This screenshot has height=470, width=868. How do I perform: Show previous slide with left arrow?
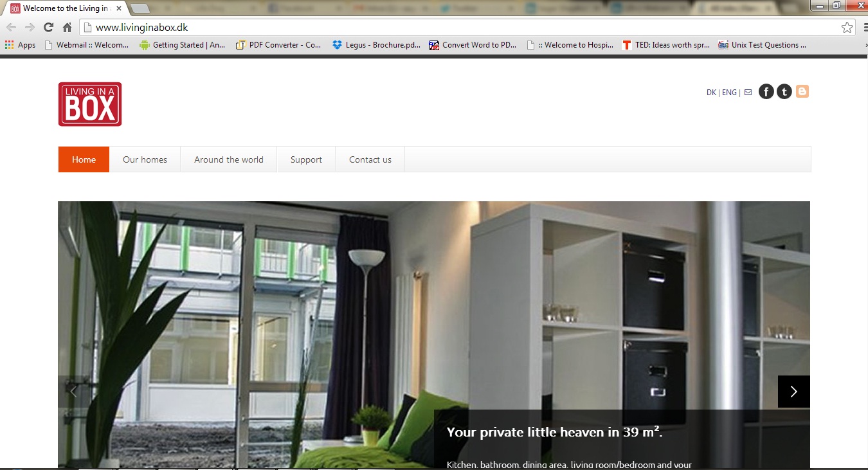tap(74, 392)
